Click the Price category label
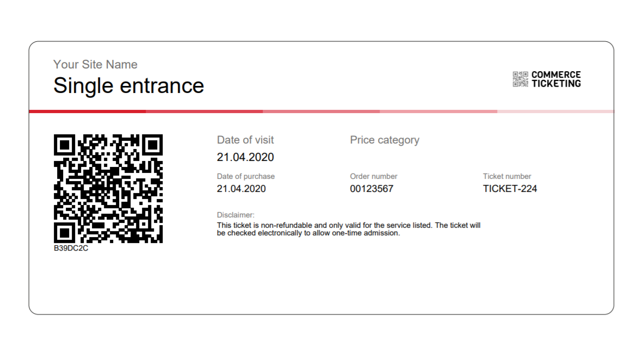Screen dimensions: 644x349 (385, 140)
